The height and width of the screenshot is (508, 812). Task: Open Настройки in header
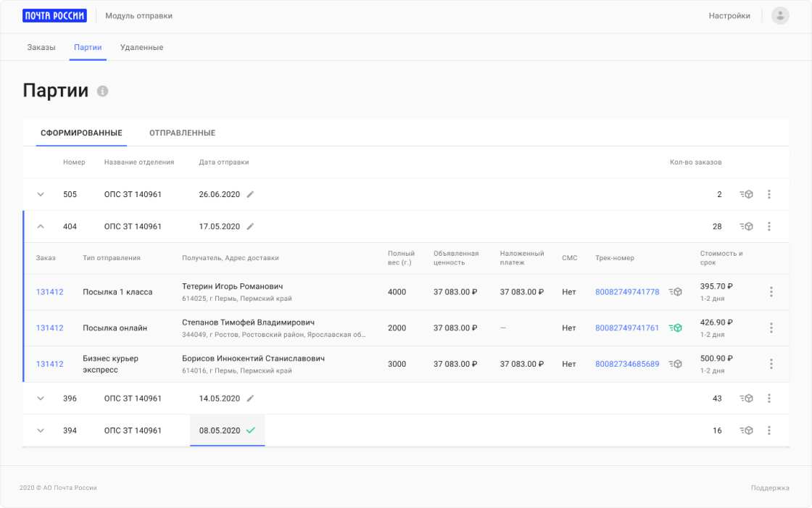pyautogui.click(x=729, y=15)
